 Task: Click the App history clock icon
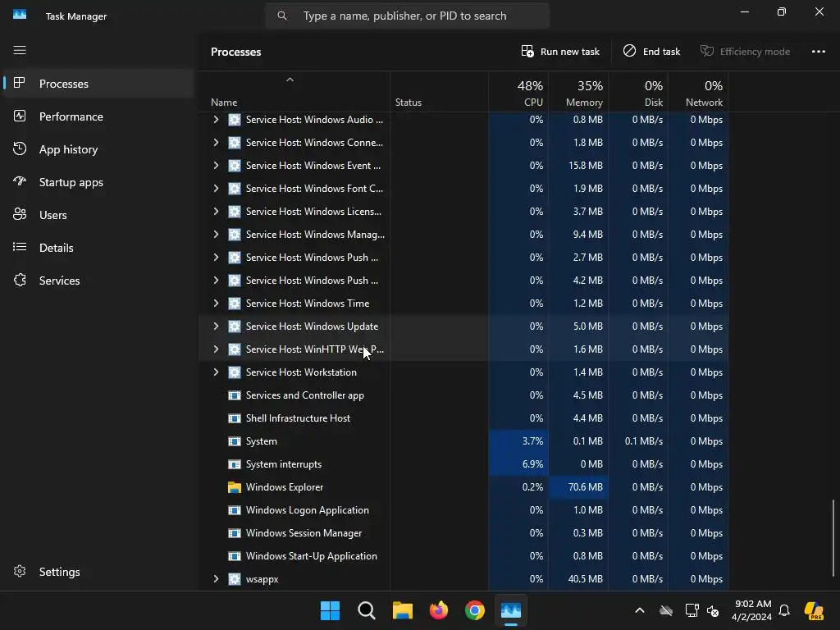pyautogui.click(x=20, y=148)
